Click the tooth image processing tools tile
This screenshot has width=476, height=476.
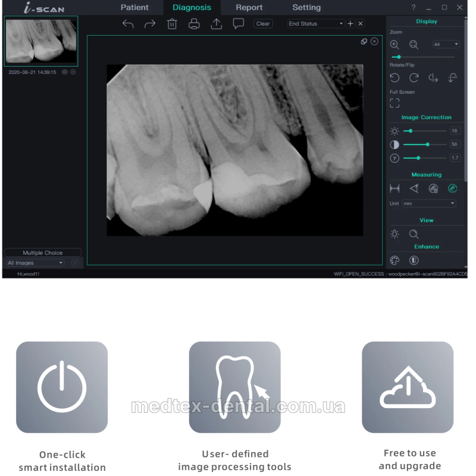point(234,387)
